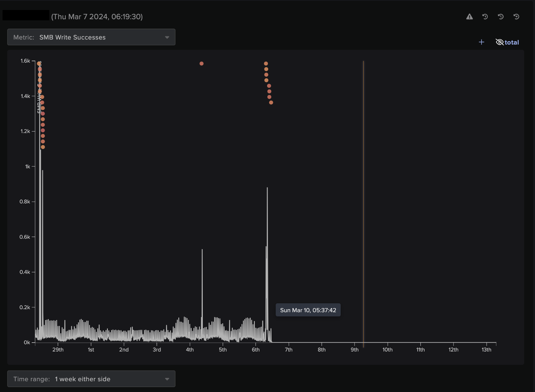Click the lowest anomaly dot of leftmost cluster
Image resolution: width=535 pixels, height=392 pixels.
click(x=43, y=147)
